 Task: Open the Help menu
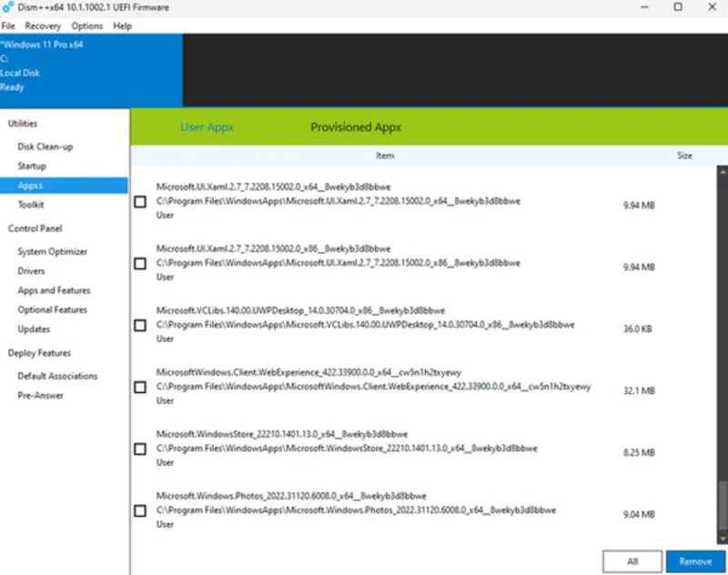click(123, 26)
